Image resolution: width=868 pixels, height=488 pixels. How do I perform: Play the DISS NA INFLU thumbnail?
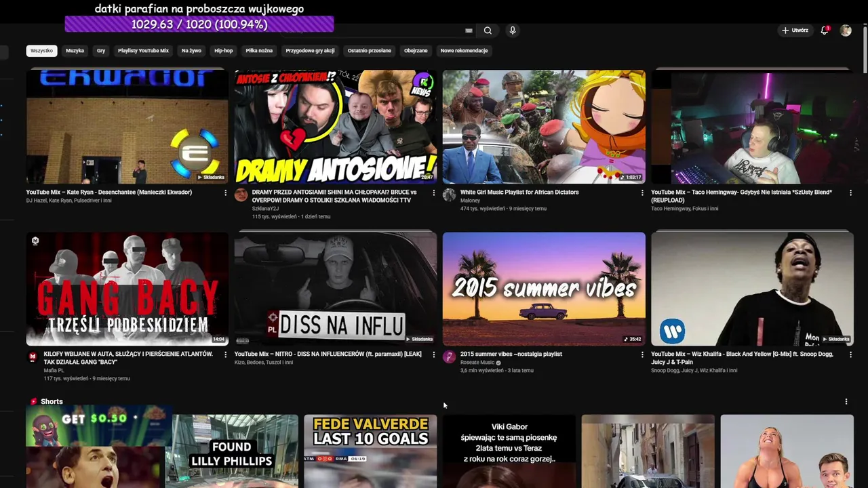coord(336,289)
